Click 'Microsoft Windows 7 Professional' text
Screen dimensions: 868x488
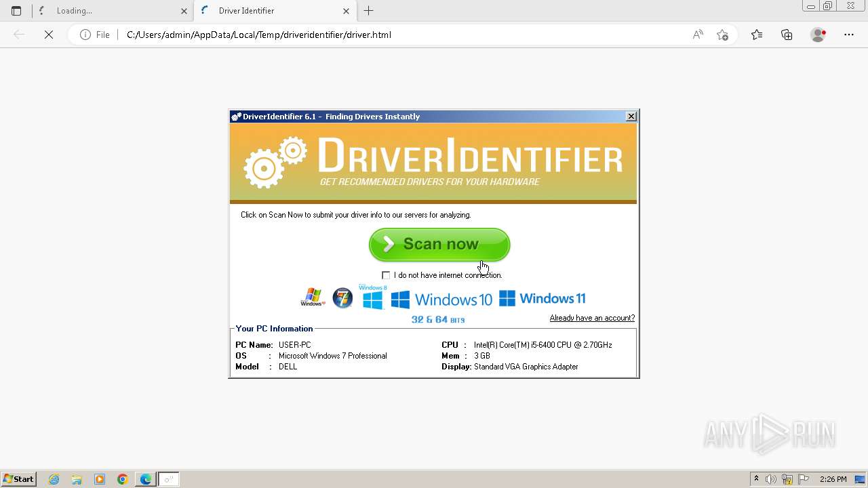point(332,356)
